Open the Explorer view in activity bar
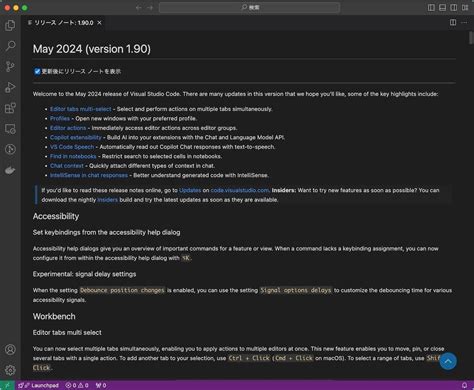Viewport: 474px width, 390px height. coord(10,25)
